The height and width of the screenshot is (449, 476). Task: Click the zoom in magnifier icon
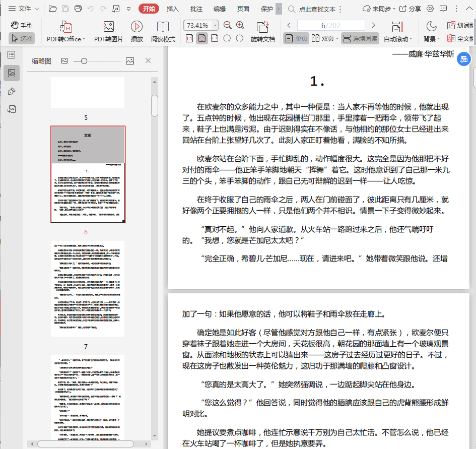(240, 25)
